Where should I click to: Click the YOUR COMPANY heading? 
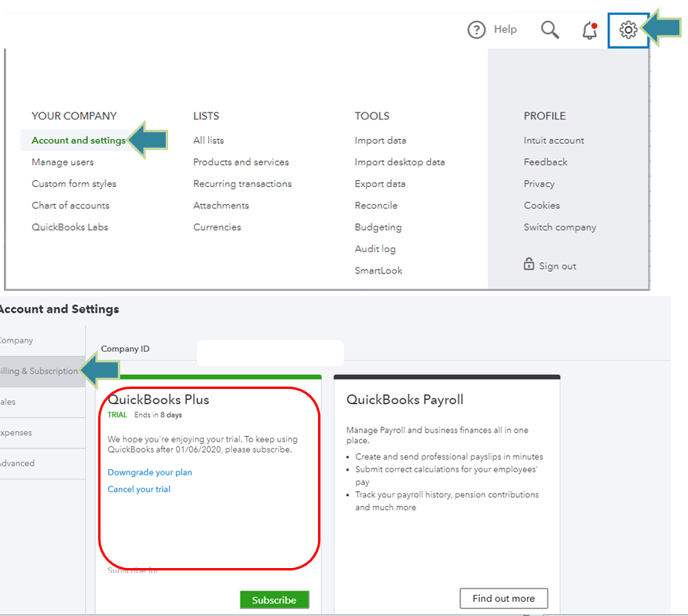pos(74,116)
